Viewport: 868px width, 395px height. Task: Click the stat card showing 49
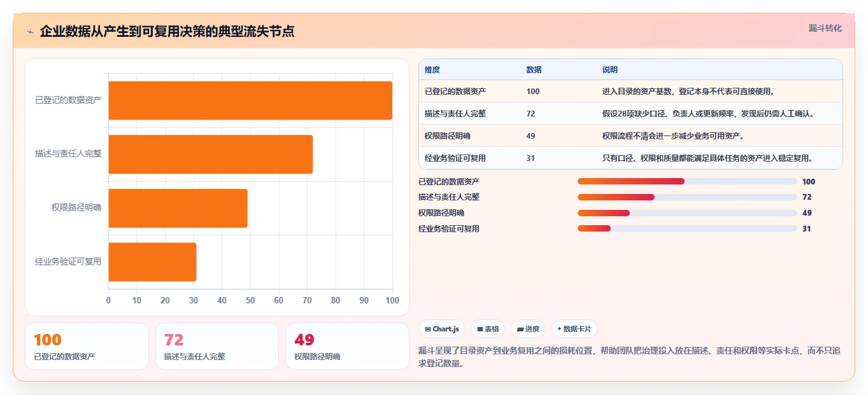click(347, 346)
